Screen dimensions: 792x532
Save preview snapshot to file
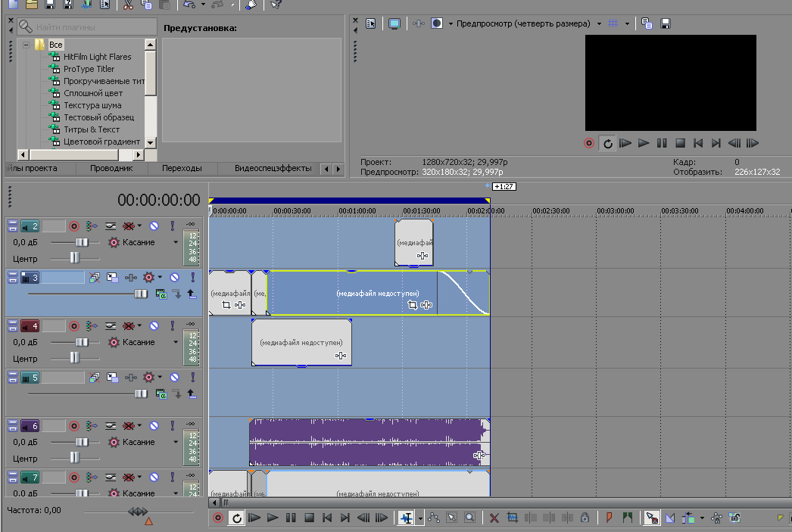(666, 23)
